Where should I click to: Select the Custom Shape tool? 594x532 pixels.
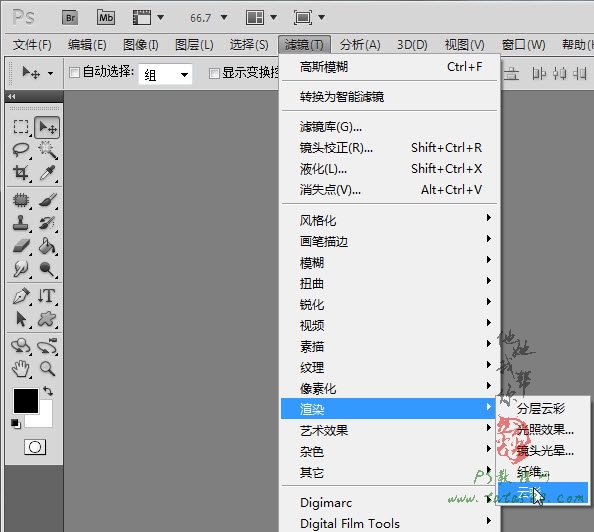pos(47,319)
